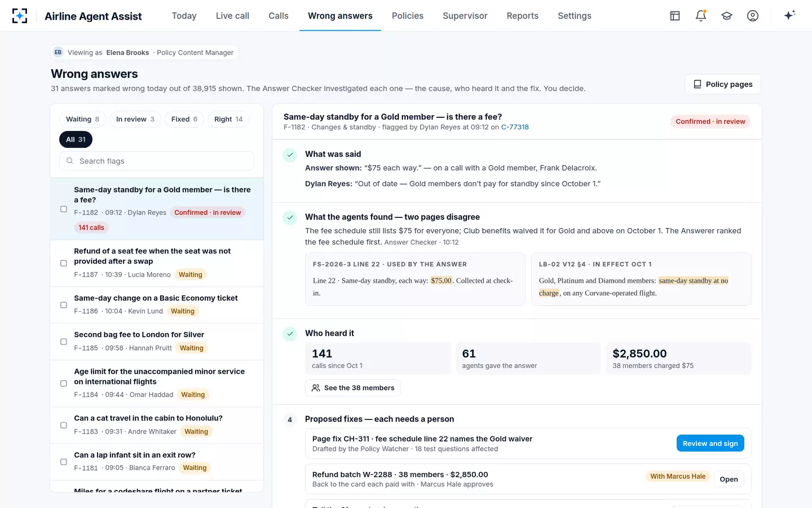Open the Policies tab
The image size is (812, 508).
pyautogui.click(x=408, y=16)
